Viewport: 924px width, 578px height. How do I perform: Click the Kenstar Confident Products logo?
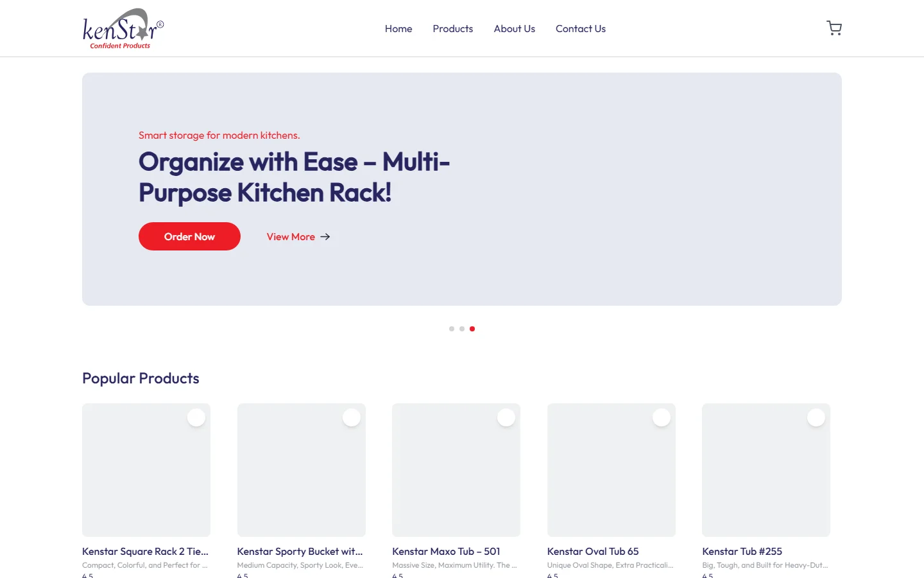click(x=123, y=29)
